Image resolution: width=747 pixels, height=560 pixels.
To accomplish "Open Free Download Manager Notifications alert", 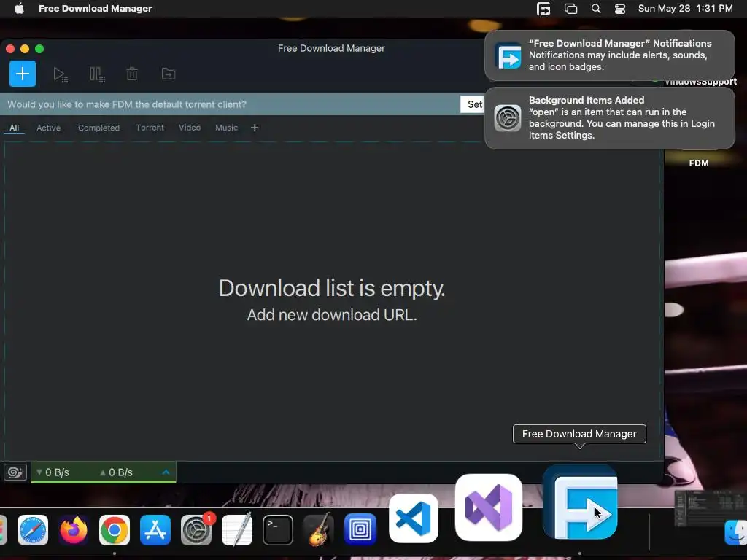I will coord(609,55).
